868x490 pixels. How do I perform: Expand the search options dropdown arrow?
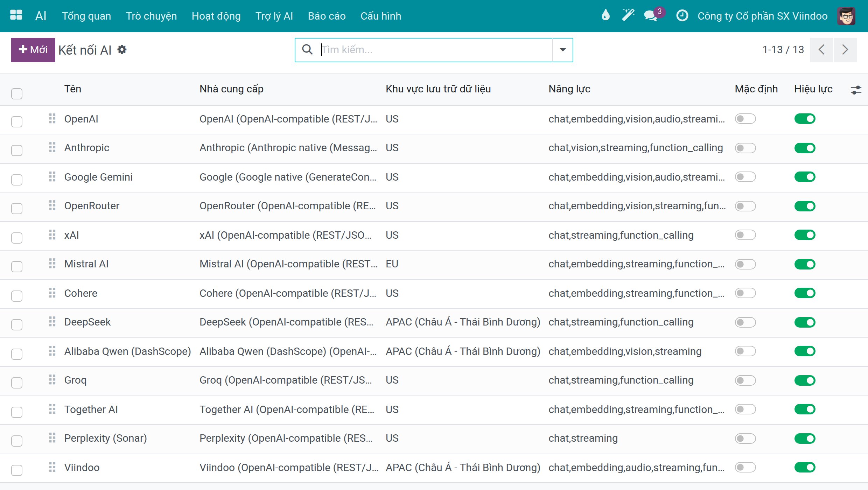pyautogui.click(x=562, y=50)
